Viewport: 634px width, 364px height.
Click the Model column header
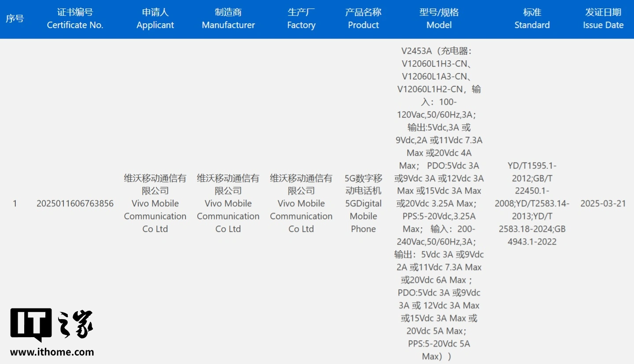coord(439,19)
